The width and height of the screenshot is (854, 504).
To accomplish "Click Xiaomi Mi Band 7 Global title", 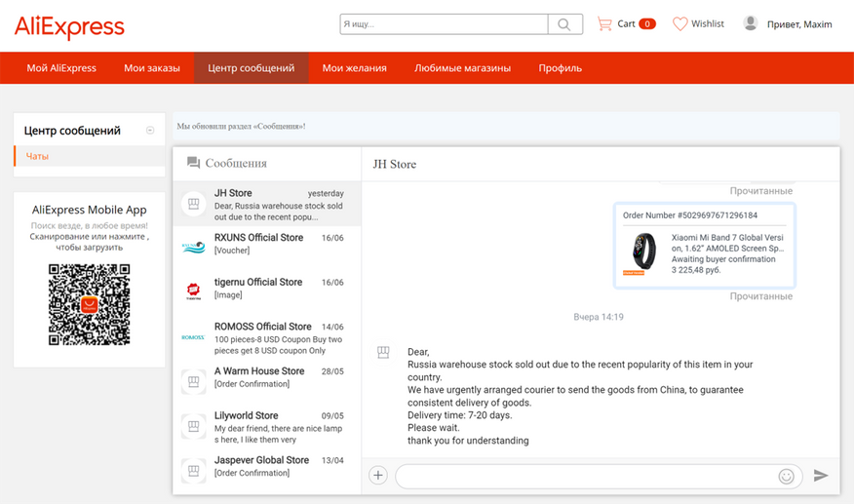I will [727, 243].
